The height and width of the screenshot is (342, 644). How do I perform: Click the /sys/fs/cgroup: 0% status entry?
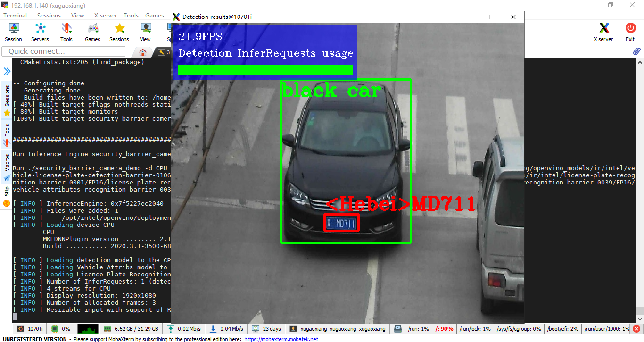tap(519, 329)
